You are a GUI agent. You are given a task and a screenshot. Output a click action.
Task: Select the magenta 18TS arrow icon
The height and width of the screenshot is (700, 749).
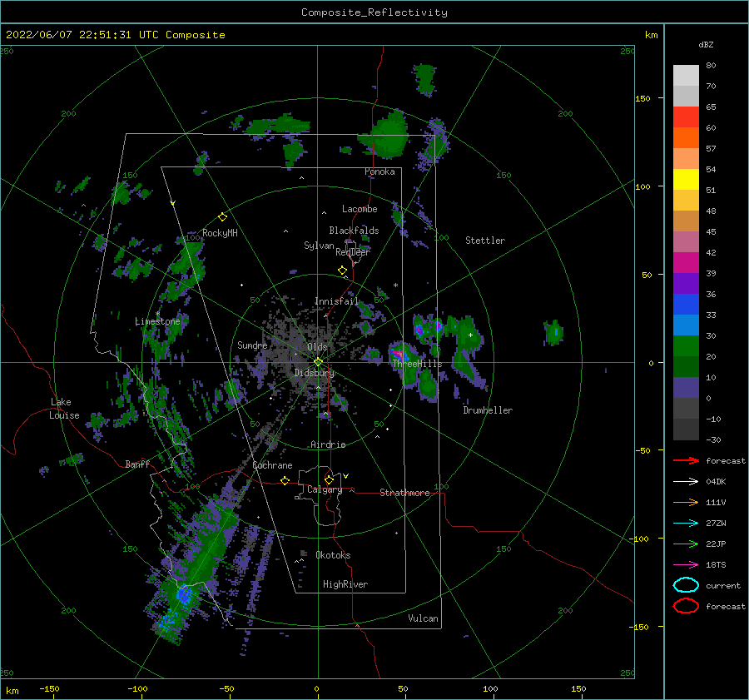coord(686,565)
